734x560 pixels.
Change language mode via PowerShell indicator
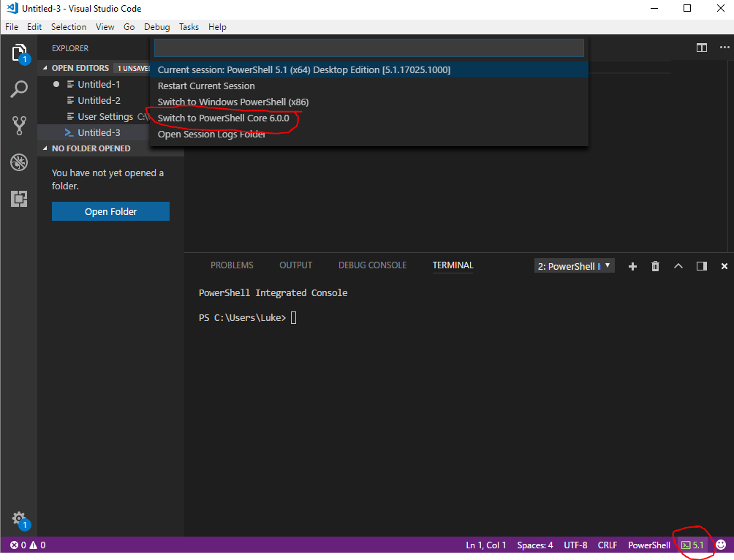648,545
